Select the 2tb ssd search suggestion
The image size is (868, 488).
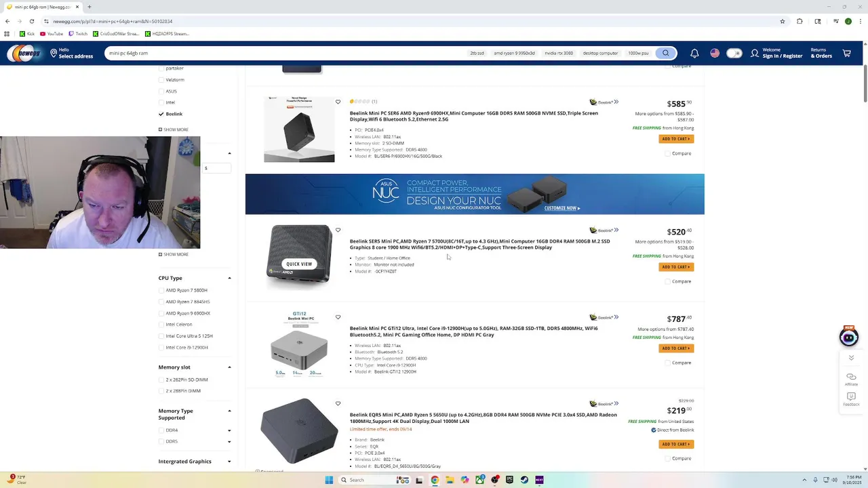click(x=477, y=53)
